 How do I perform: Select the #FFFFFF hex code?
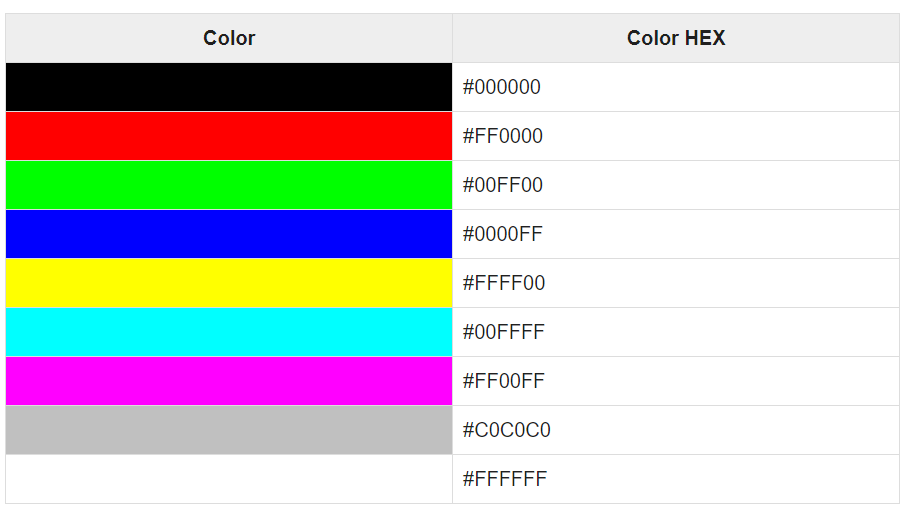tap(504, 479)
